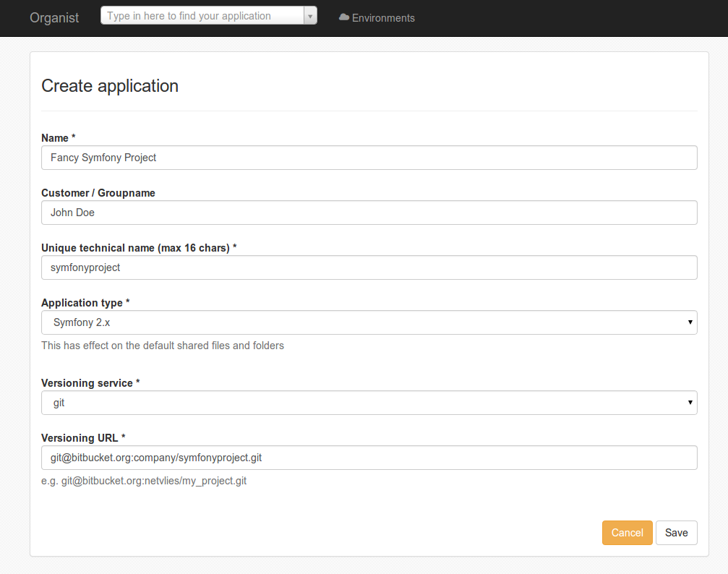Save the new application
Screen dimensions: 728x574
677,533
